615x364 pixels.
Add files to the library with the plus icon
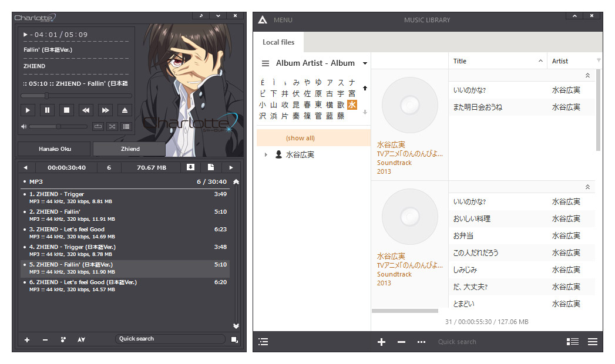coord(381,342)
